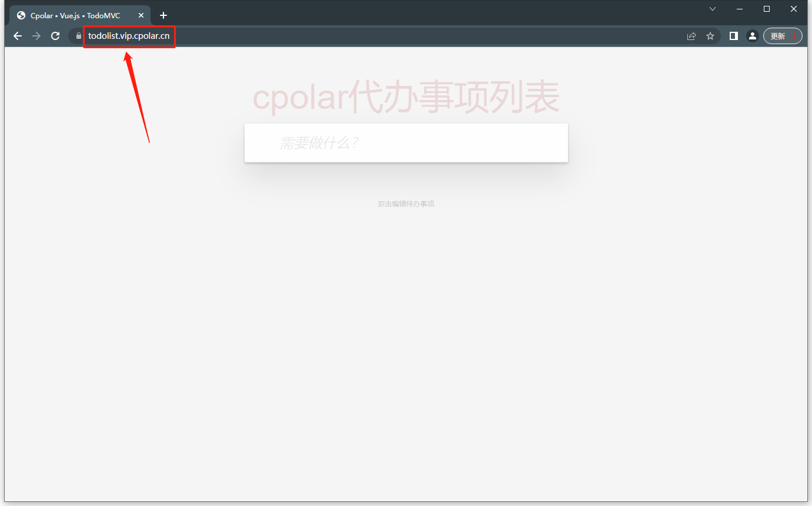Click the side panel icon

[733, 35]
